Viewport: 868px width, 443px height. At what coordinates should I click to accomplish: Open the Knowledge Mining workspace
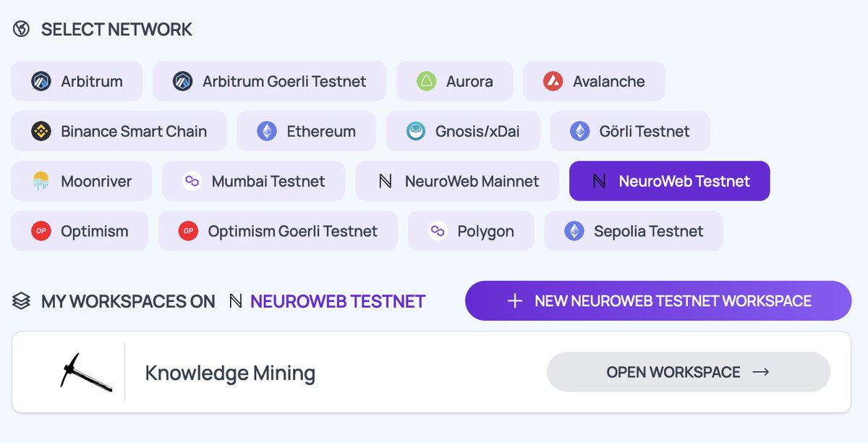click(x=688, y=372)
